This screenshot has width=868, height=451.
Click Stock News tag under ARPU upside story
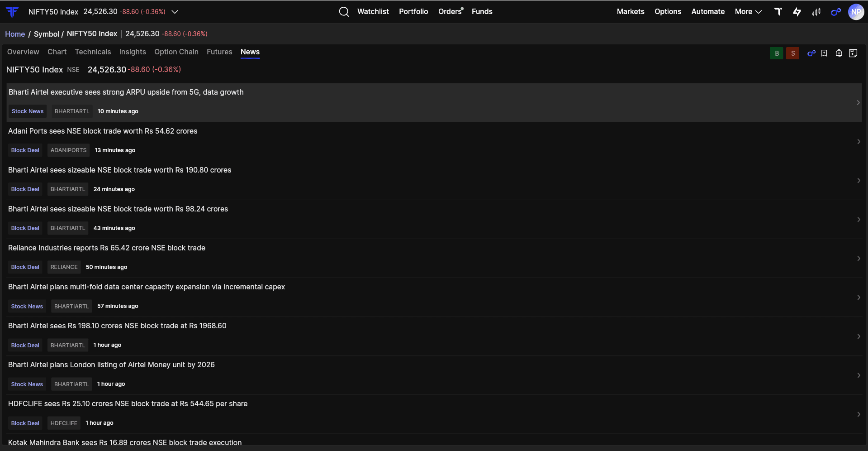click(x=28, y=111)
